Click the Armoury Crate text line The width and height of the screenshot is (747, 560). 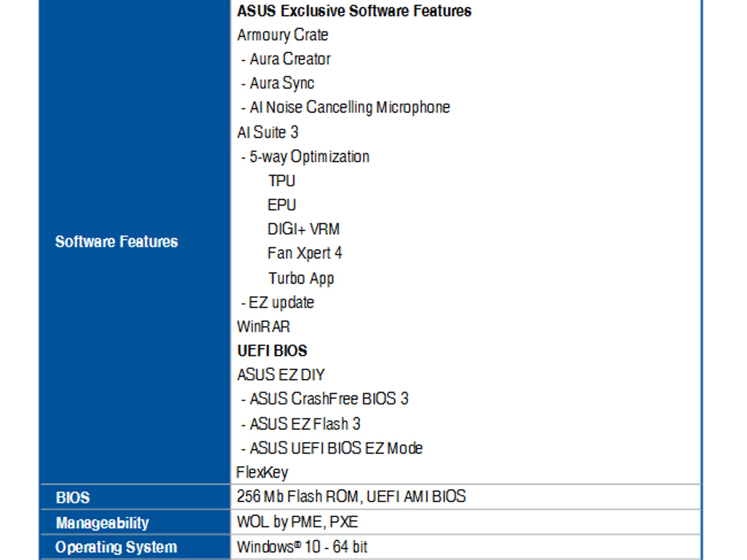coord(283,35)
